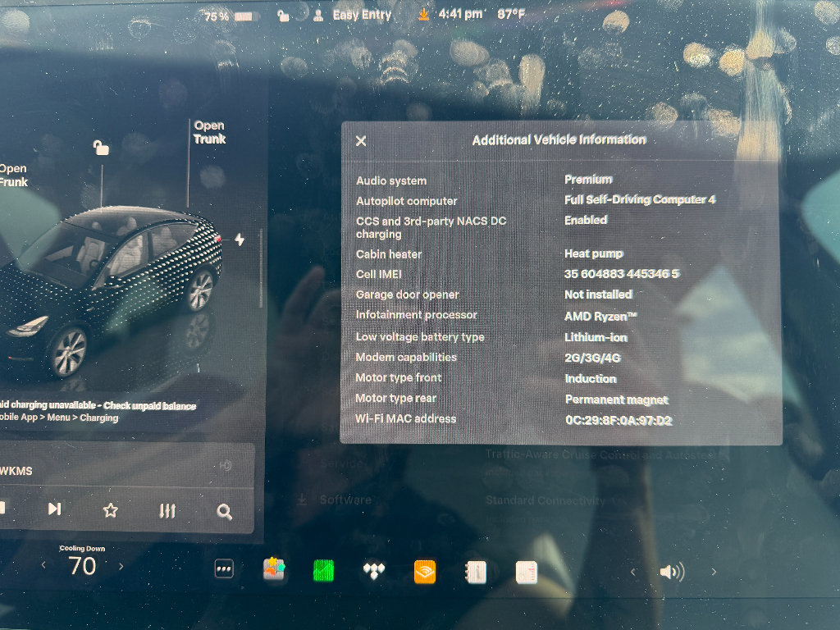The image size is (840, 630).
Task: Tap the Permanent magnet rear motor value
Action: tap(617, 399)
